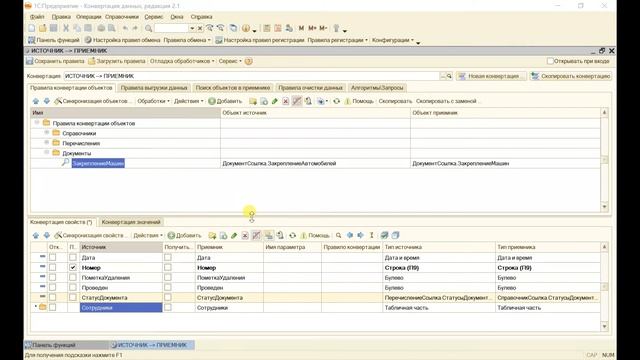
Task: Toggle Получить checkbox in Номер row
Action: tap(168, 268)
